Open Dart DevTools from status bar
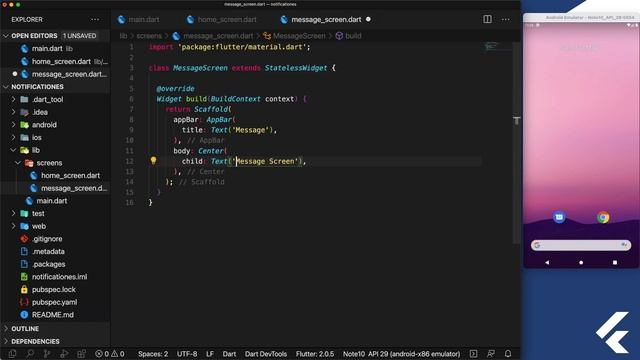 (266, 354)
